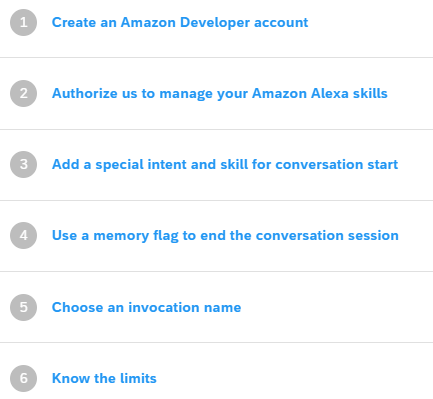This screenshot has height=399, width=433.
Task: Expand the second step about authorizing Alexa skills
Action: click(216, 93)
